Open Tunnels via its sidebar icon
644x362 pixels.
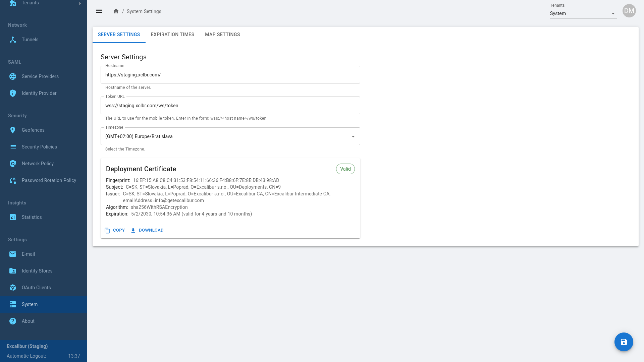pyautogui.click(x=13, y=40)
